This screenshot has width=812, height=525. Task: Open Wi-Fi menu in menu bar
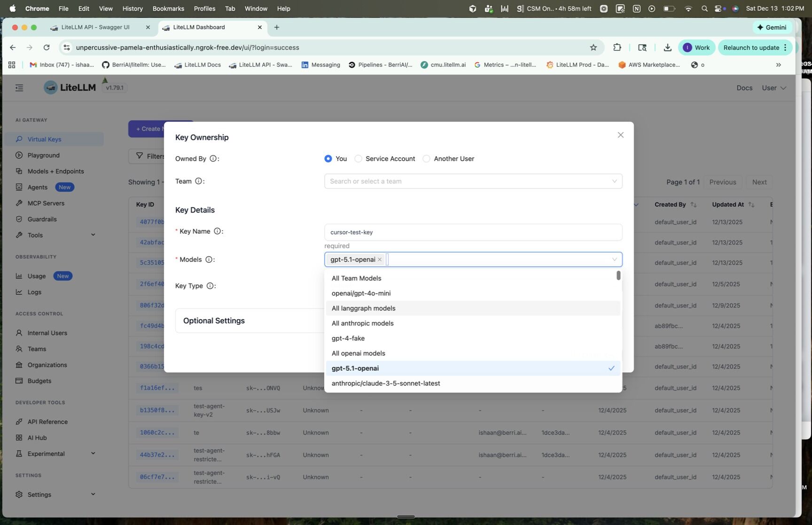coord(688,8)
